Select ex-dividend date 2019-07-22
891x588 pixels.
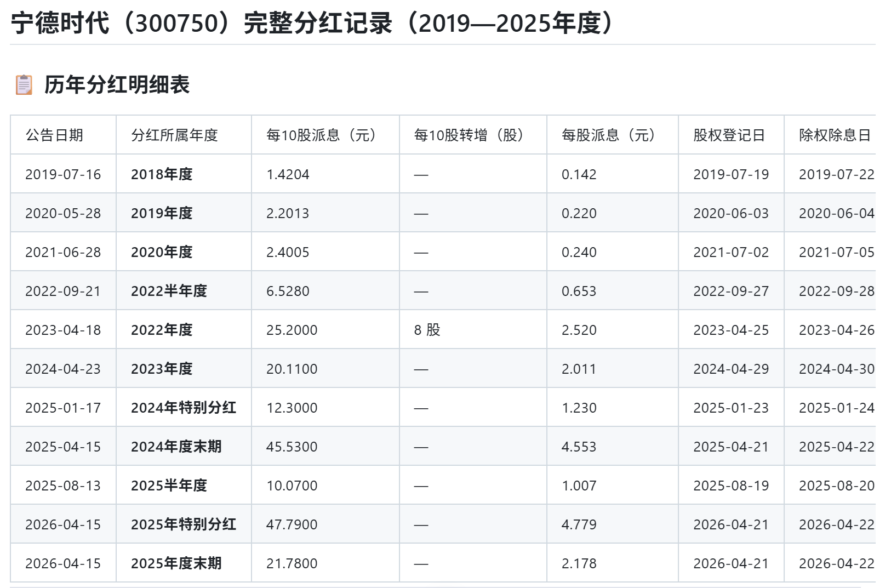837,174
